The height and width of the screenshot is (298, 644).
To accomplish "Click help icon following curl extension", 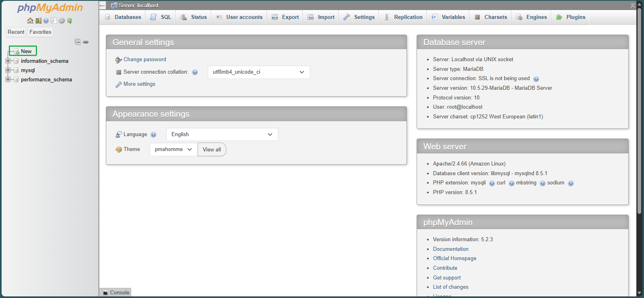I will [512, 183].
